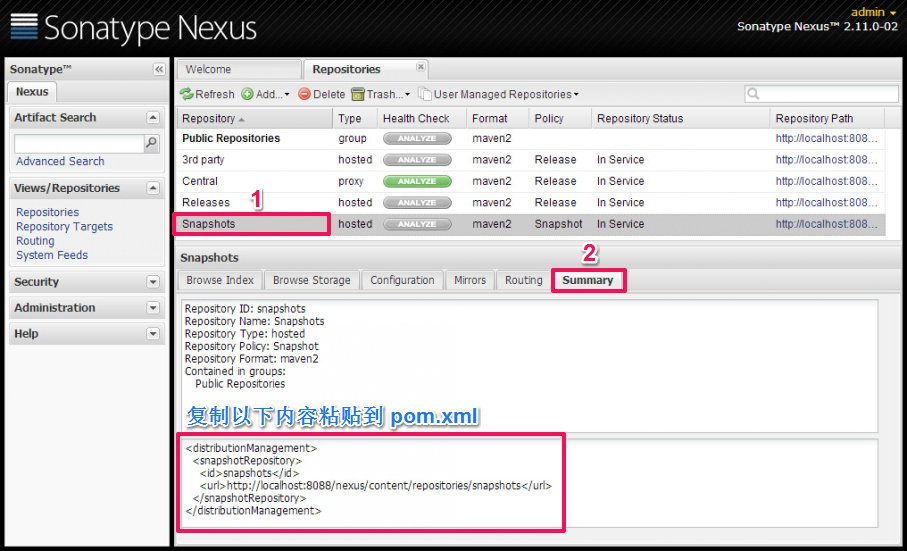
Task: Click ANALYZE for Public Repositories
Action: click(x=417, y=139)
